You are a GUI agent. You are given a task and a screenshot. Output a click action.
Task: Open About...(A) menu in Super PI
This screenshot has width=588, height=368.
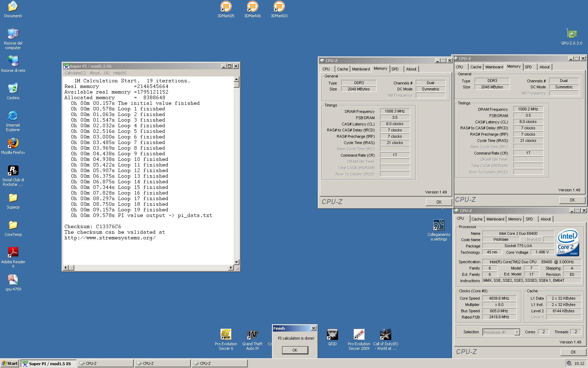point(99,73)
